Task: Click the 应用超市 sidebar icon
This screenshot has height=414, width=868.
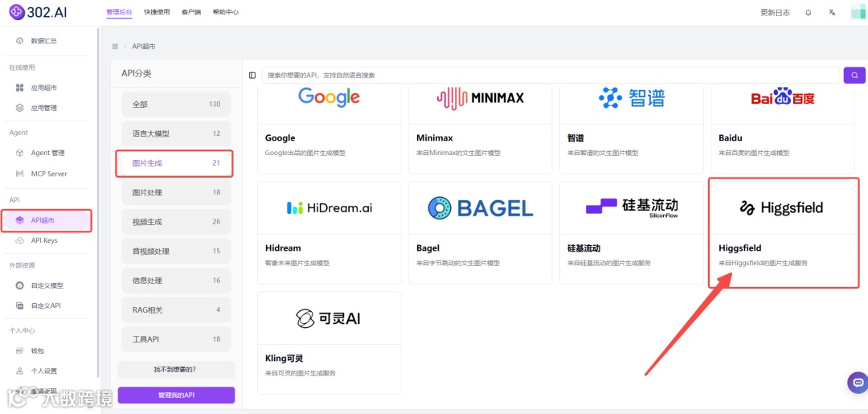Action: coord(20,88)
